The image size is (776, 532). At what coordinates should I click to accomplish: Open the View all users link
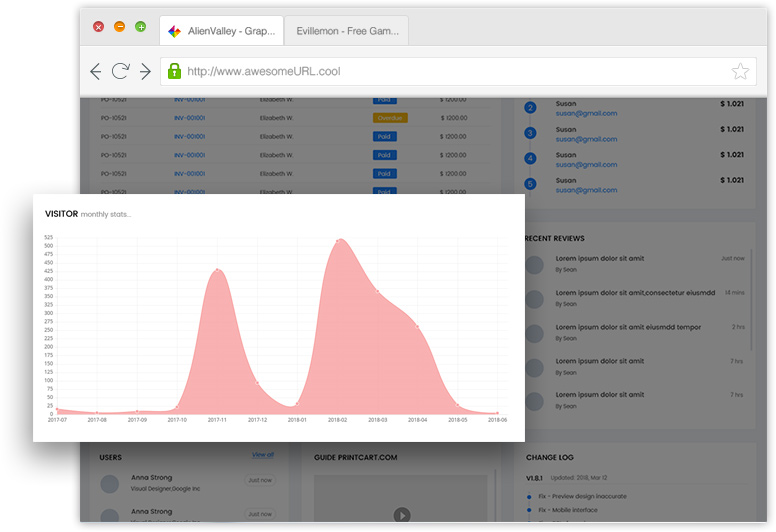[263, 455]
